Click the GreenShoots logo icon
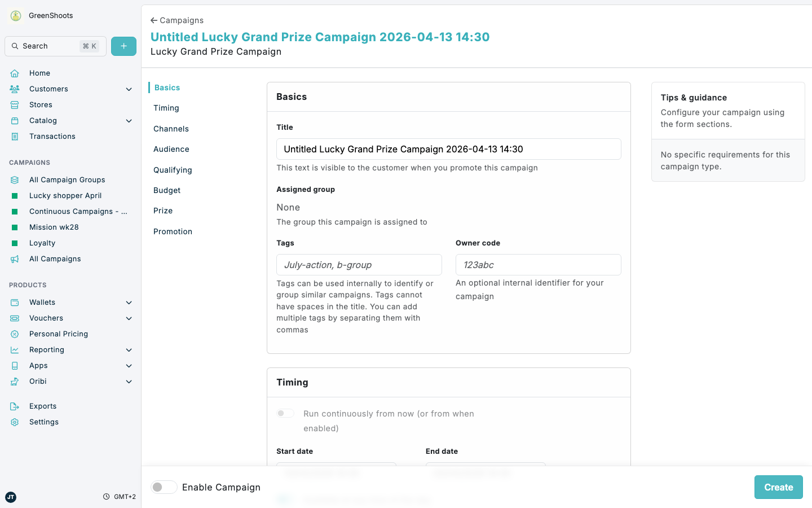This screenshot has height=508, width=812. pyautogui.click(x=15, y=15)
